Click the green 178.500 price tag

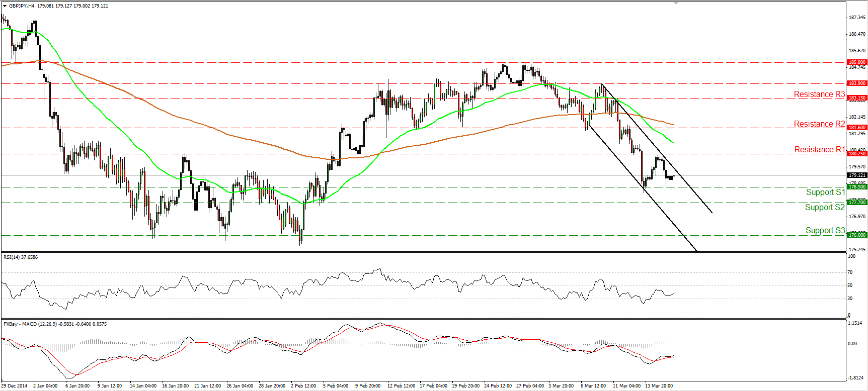tap(857, 187)
